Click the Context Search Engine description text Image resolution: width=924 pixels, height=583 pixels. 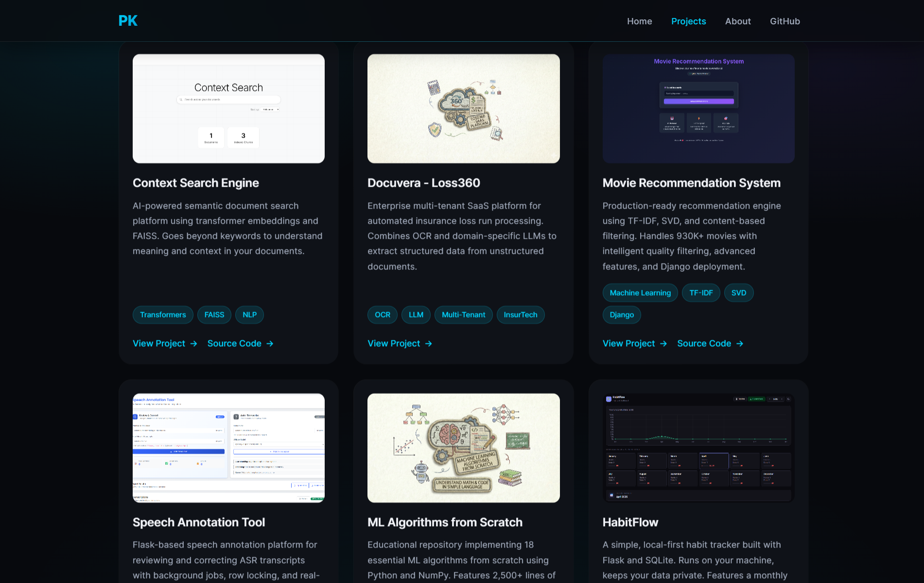pyautogui.click(x=227, y=229)
